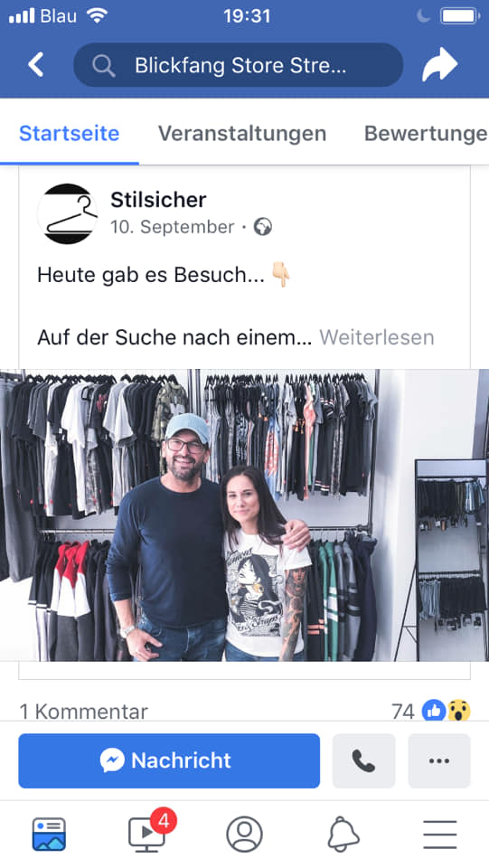Select the Startseite tab
The height and width of the screenshot is (868, 489).
(x=69, y=134)
